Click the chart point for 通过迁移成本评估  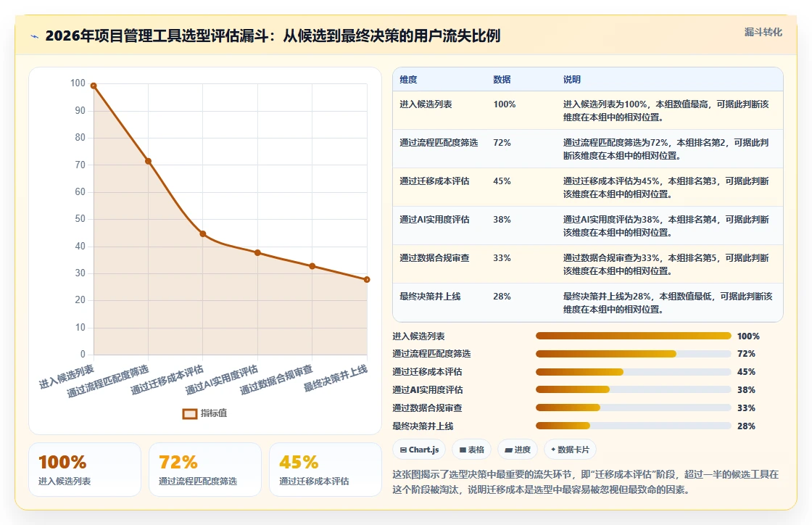(x=203, y=234)
